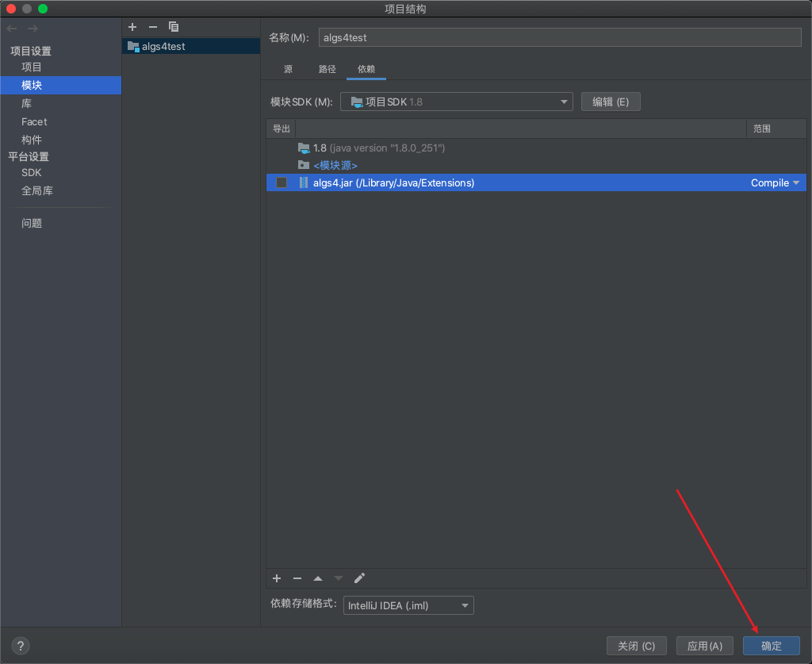This screenshot has width=812, height=664.
Task: Click the 关闭 (C) button
Action: point(637,646)
